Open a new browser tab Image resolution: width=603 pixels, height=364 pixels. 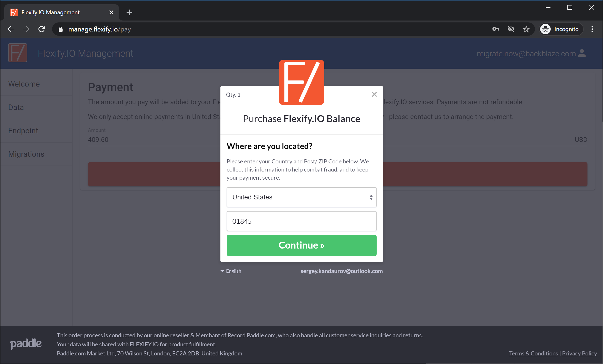(129, 12)
